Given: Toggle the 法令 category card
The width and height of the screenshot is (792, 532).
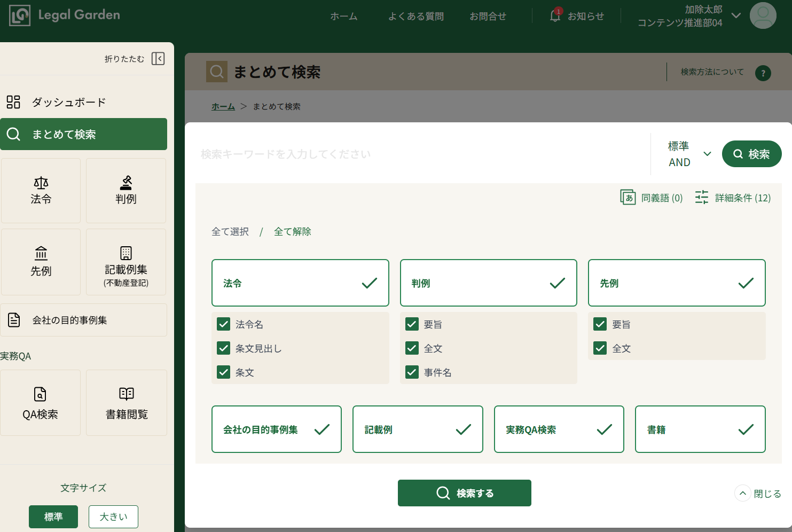Looking at the screenshot, I should (300, 283).
